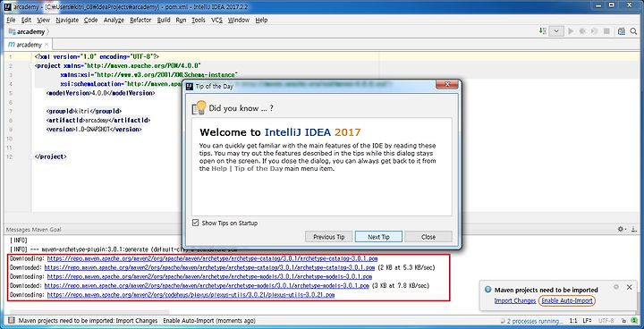This screenshot has height=329, width=644.
Task: Open the Refactor menu
Action: pyautogui.click(x=140, y=20)
